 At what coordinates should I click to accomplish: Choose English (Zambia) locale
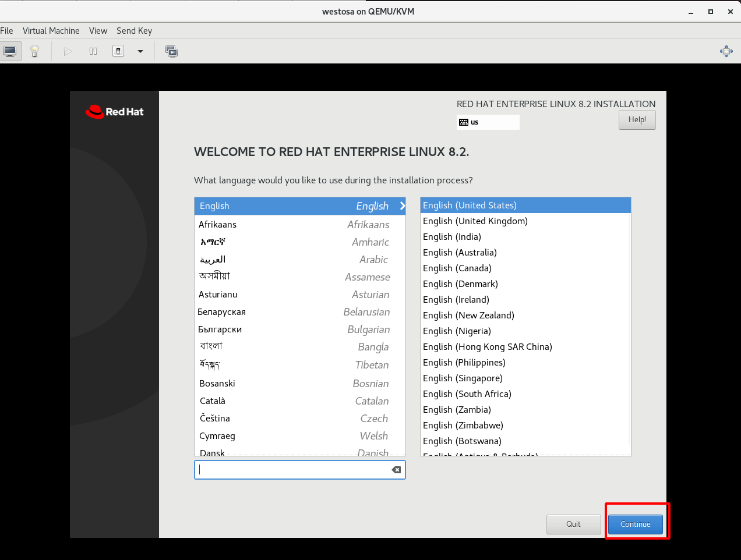(x=525, y=410)
